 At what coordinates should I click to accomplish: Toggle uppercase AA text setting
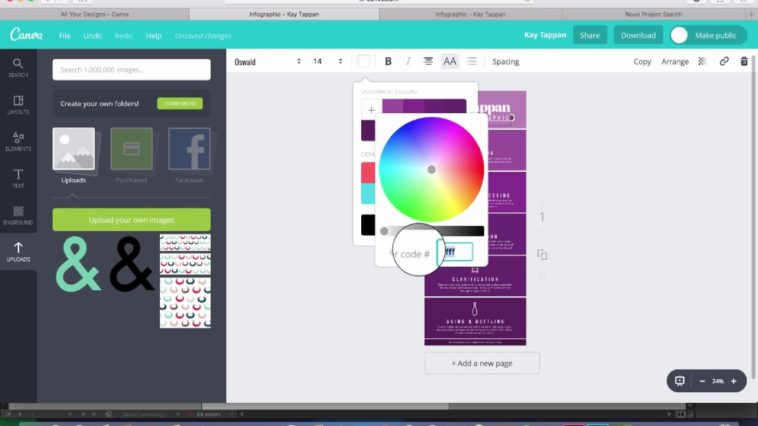(x=450, y=62)
